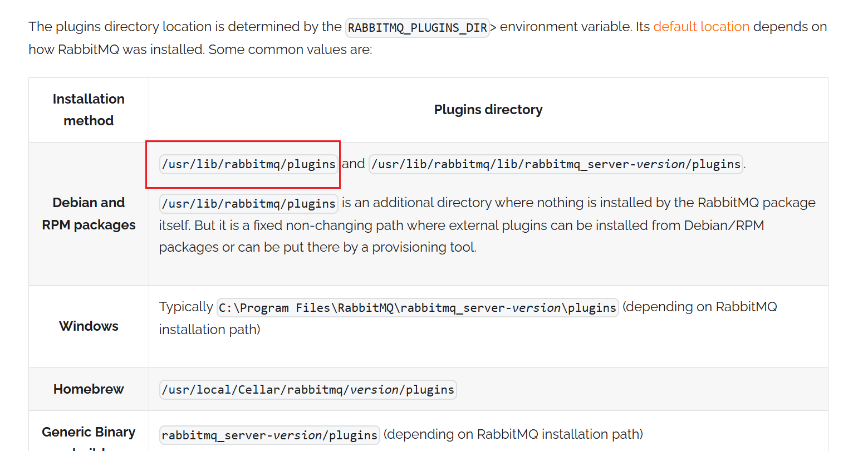Image resolution: width=868 pixels, height=451 pixels.
Task: Click the 'Debian and RPM packages' row label
Action: [x=89, y=214]
